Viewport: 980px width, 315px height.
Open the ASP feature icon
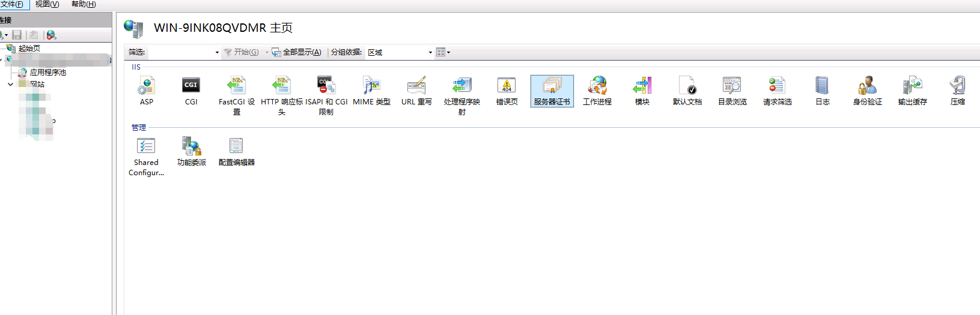[146, 91]
